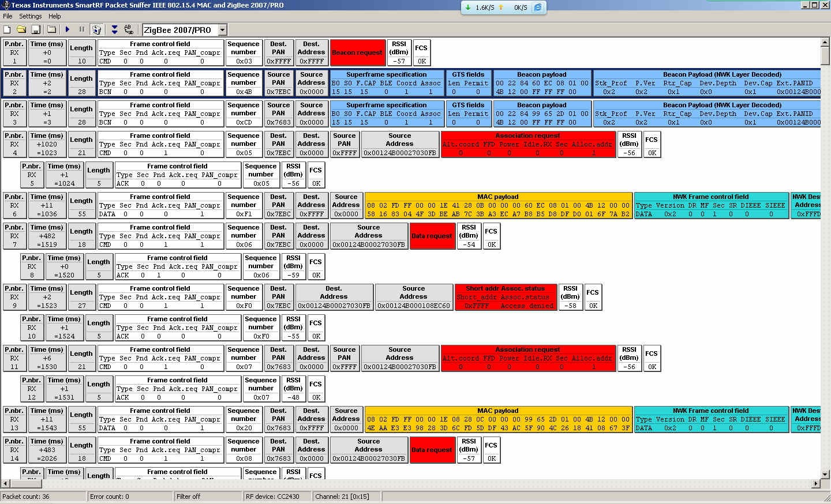831x504 pixels.
Task: Click the vertical scrollbar up arrow
Action: (x=825, y=42)
